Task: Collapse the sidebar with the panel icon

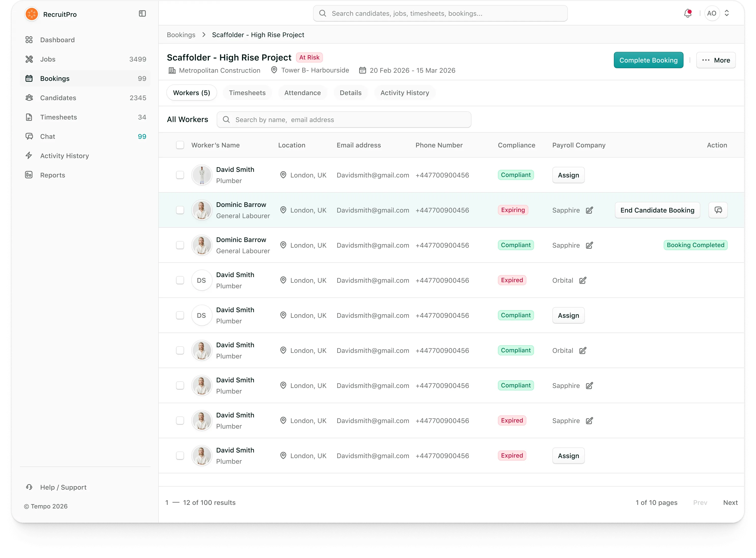Action: (142, 13)
